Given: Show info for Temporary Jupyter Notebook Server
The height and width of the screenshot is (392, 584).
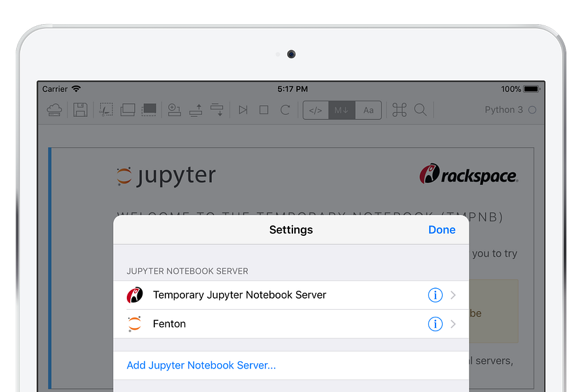Looking at the screenshot, I should click(x=435, y=295).
